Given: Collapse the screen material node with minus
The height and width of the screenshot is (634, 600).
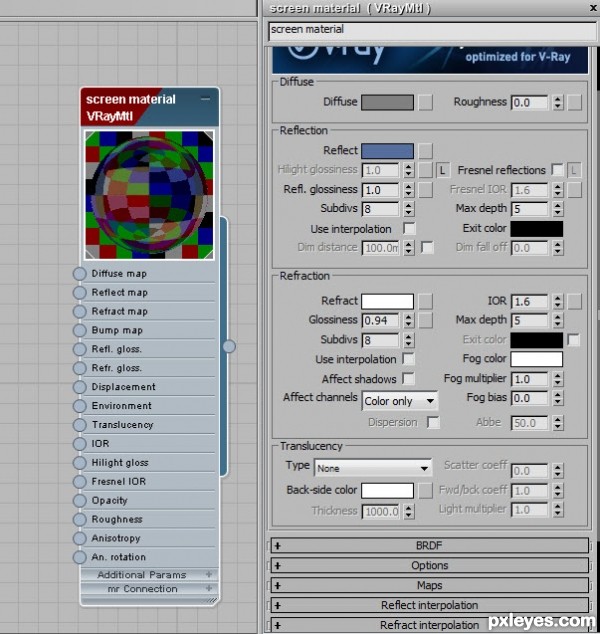Looking at the screenshot, I should pyautogui.click(x=205, y=99).
